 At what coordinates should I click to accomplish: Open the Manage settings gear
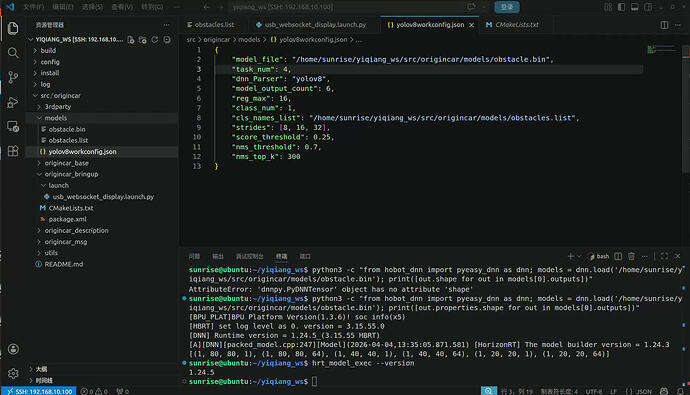[x=13, y=373]
